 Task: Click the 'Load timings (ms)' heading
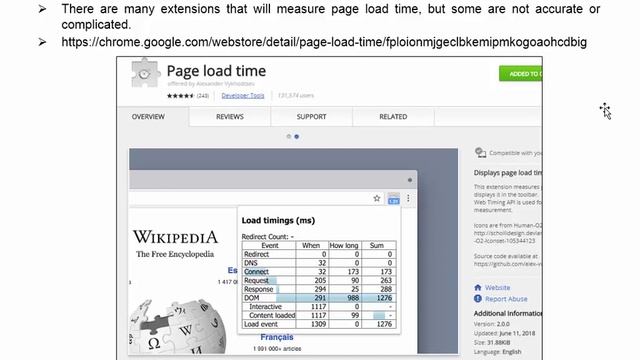point(278,220)
